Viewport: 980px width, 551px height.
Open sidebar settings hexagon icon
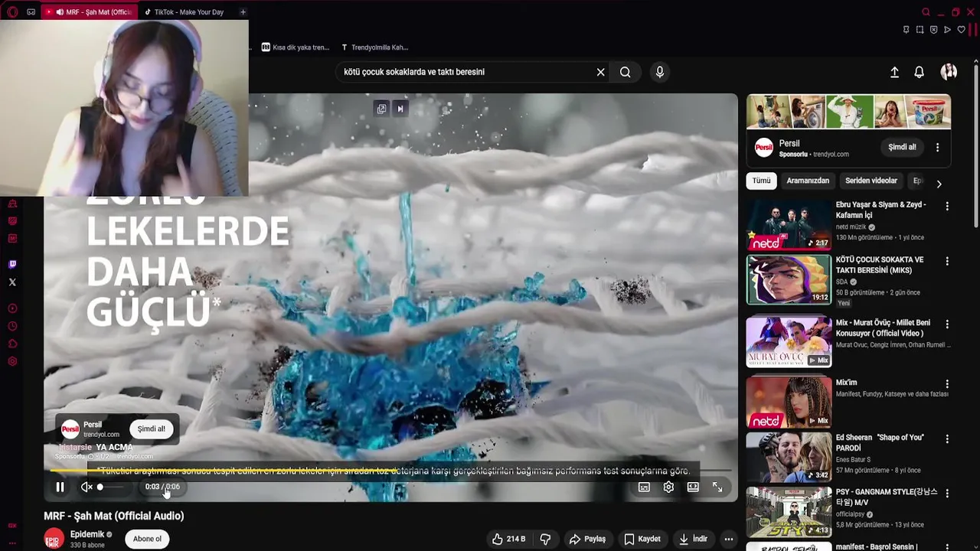coord(12,361)
